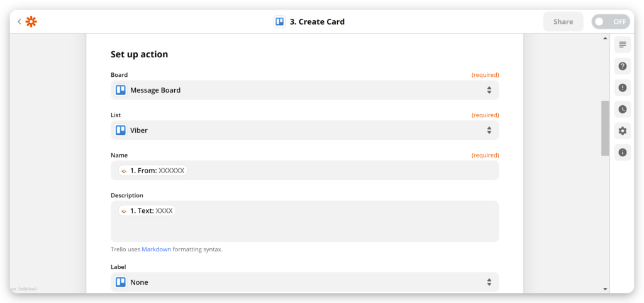
Task: Open the history clock icon
Action: click(x=622, y=109)
